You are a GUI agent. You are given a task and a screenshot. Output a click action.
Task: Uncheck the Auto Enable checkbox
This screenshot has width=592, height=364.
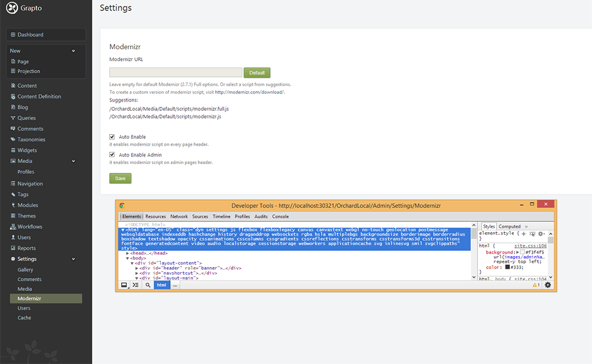point(112,137)
